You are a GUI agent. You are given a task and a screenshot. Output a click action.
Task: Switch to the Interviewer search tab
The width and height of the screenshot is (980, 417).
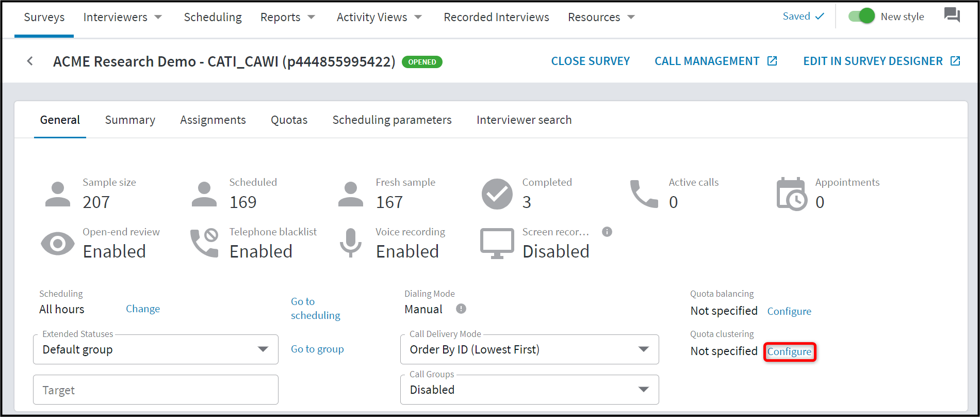(x=524, y=120)
